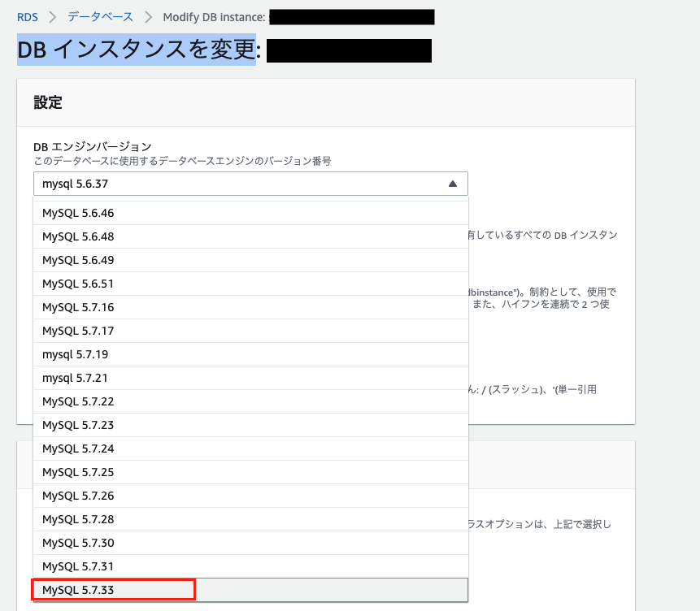Click the DB エンジンバージョン label
Screen dimensions: 700x611
pos(93,146)
